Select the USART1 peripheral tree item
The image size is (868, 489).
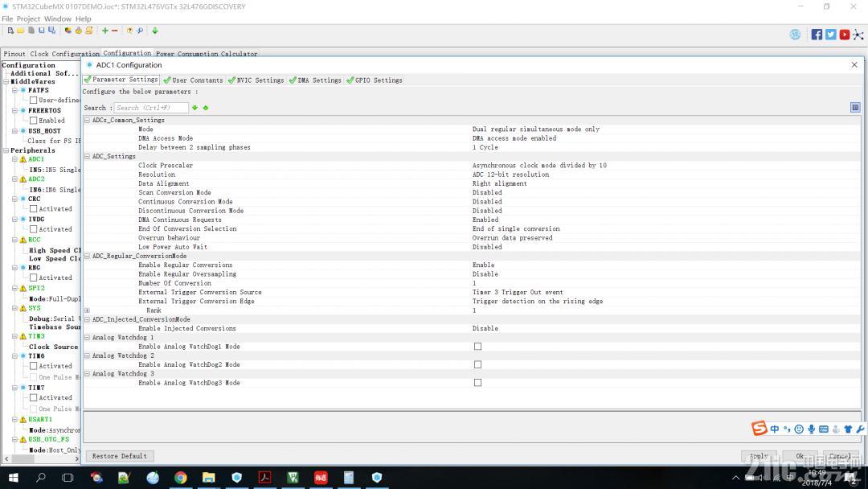40,420
